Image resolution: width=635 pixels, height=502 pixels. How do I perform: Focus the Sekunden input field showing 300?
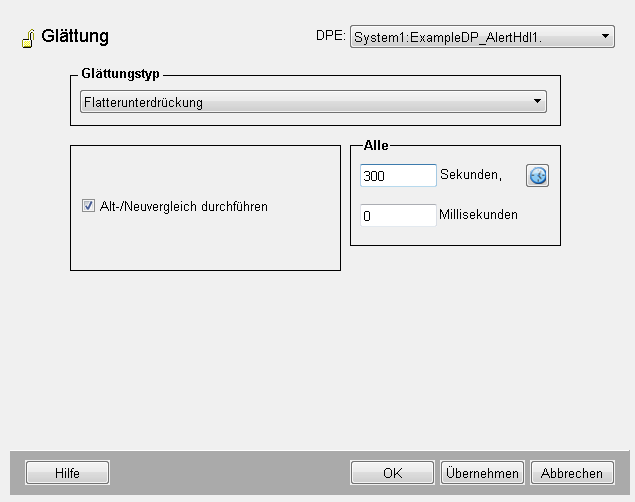[x=398, y=176]
